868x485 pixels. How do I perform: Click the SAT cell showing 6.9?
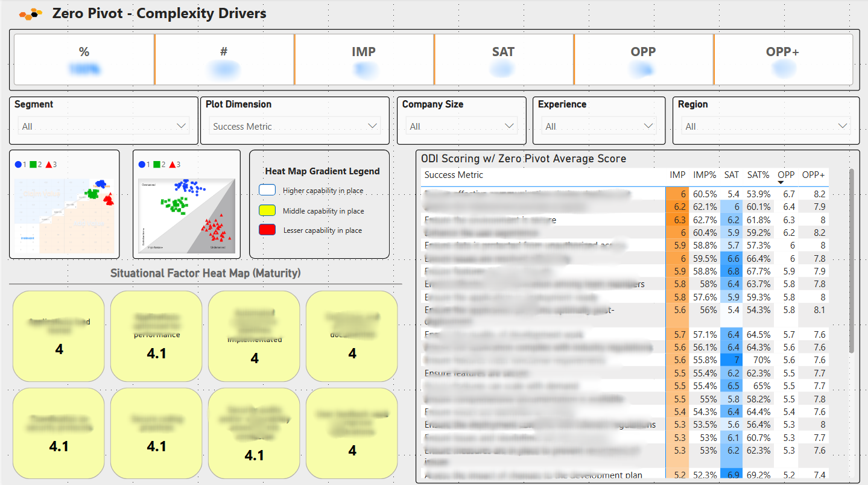[730, 475]
